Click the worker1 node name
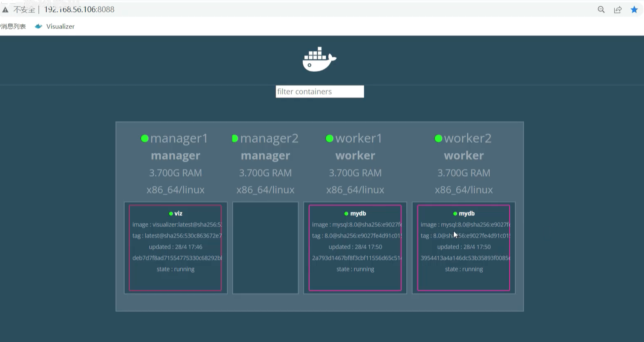644x342 pixels. 359,138
